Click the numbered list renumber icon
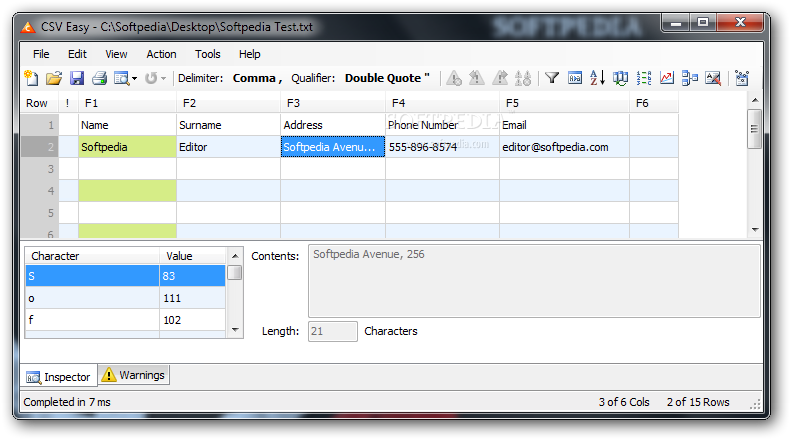 point(644,78)
